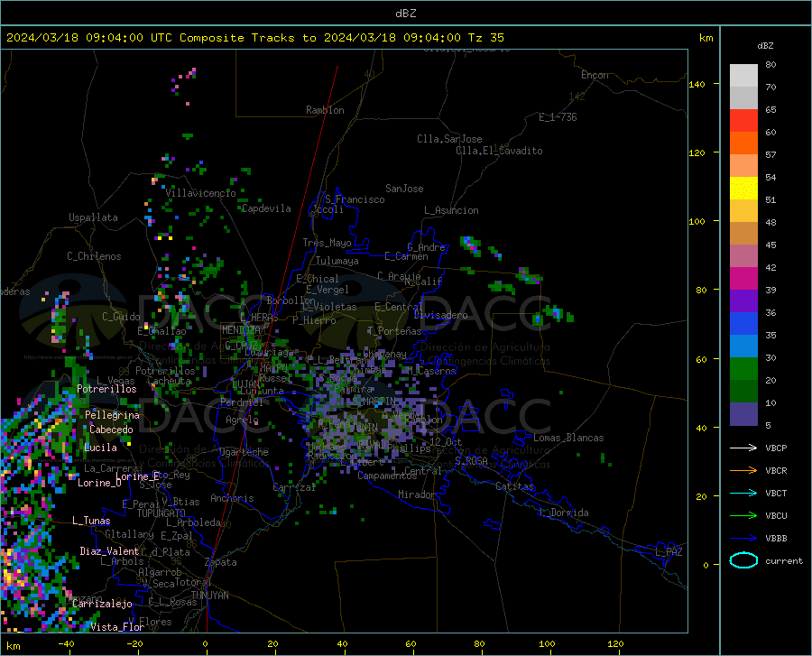
Task: Pick the slate purple 10 dBZ swatch
Action: [743, 413]
